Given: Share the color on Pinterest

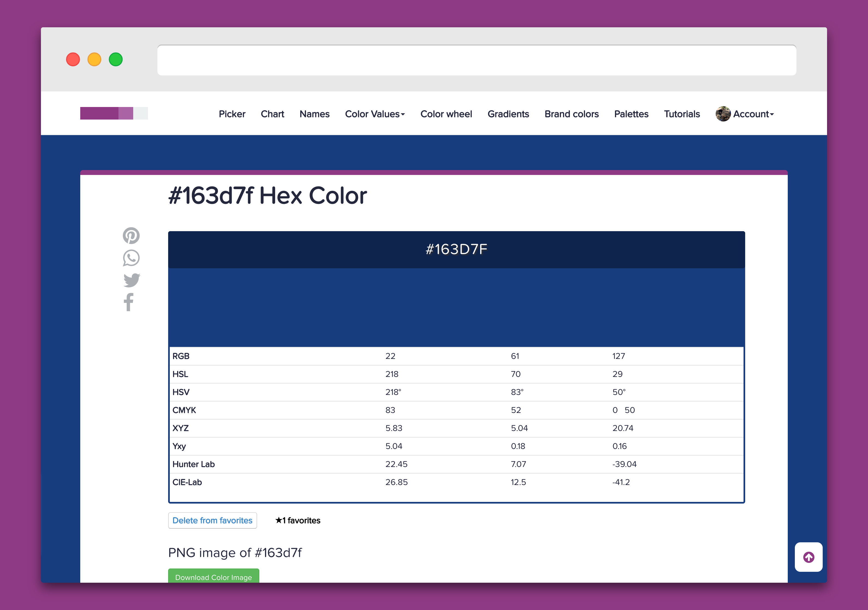Looking at the screenshot, I should 131,236.
